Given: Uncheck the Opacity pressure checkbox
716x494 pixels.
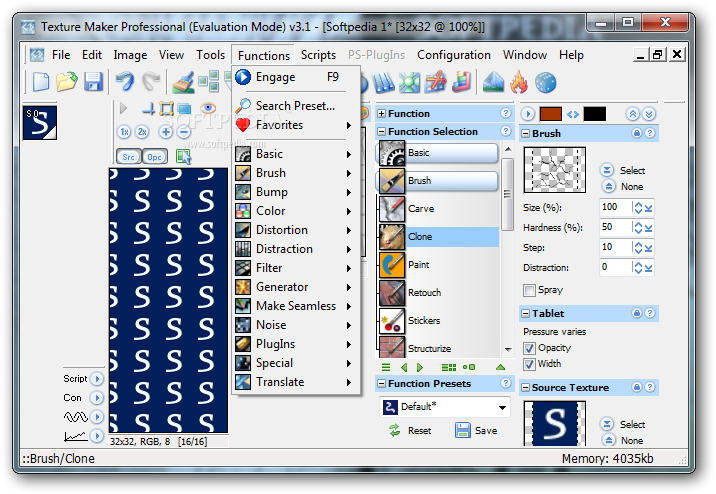Looking at the screenshot, I should click(x=529, y=348).
